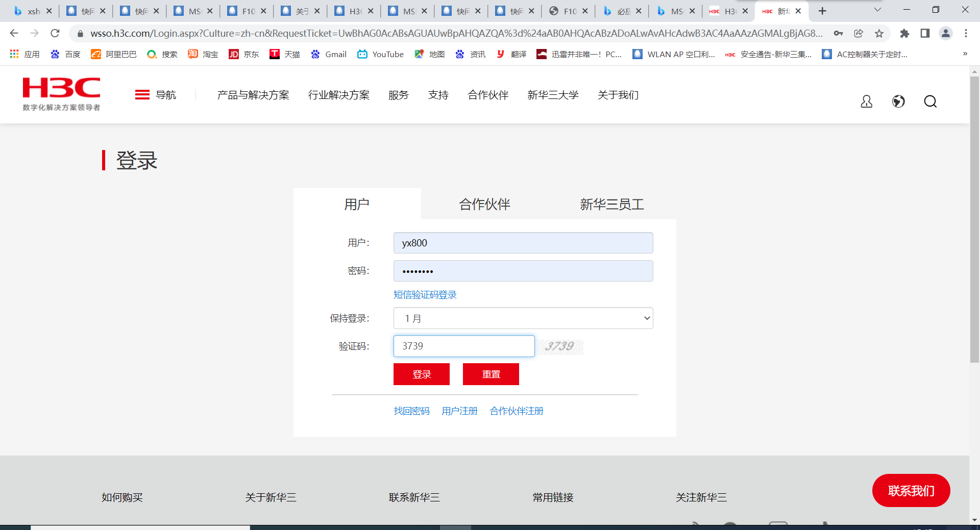
Task: Open 产品与解决方案 menu
Action: point(253,95)
